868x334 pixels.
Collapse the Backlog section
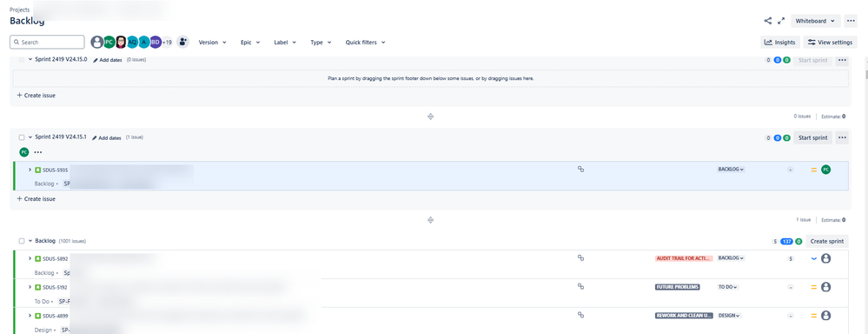point(30,241)
